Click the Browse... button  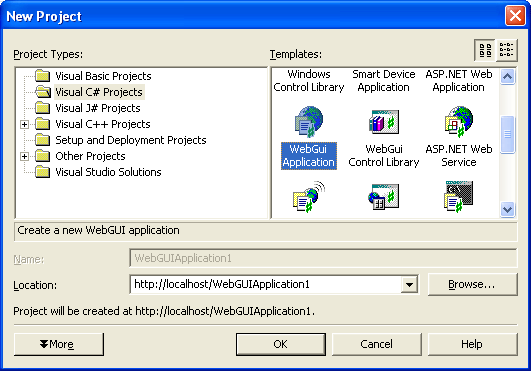tap(472, 284)
